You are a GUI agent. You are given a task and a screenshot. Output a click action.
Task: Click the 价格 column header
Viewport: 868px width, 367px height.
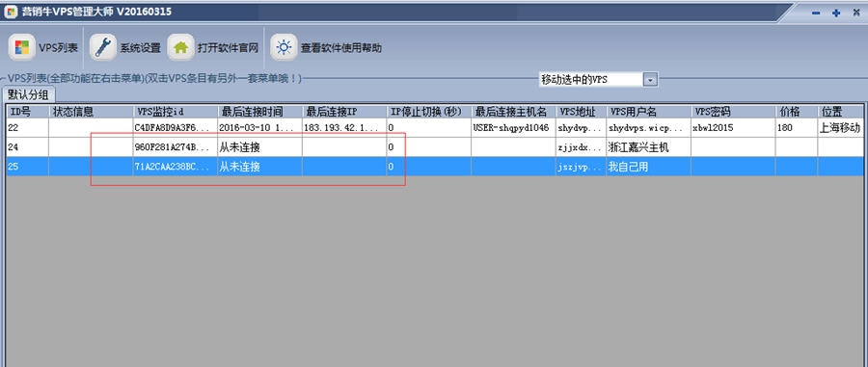point(797,112)
